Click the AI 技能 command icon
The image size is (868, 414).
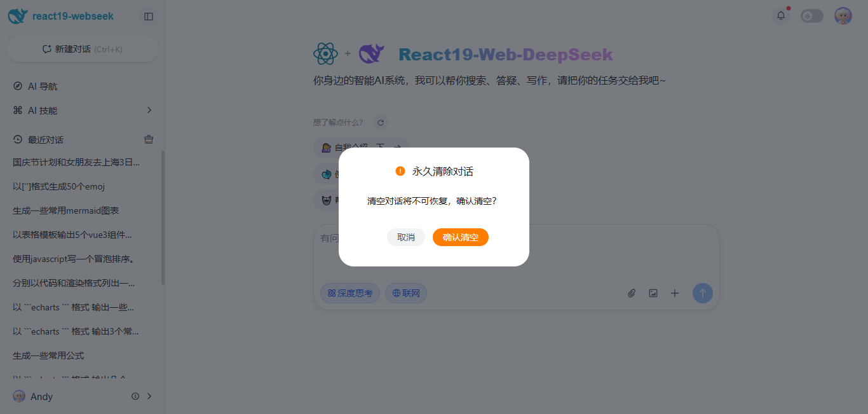pos(18,110)
